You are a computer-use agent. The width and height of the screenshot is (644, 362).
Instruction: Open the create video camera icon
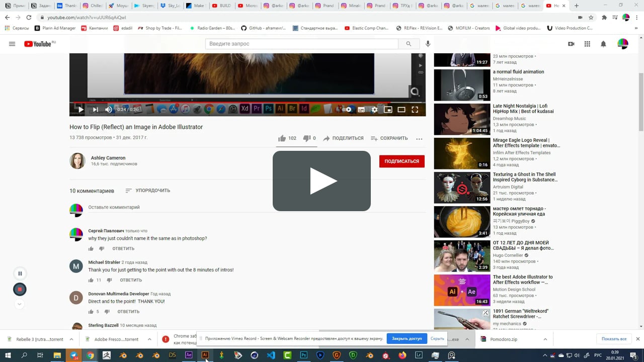pyautogui.click(x=571, y=44)
